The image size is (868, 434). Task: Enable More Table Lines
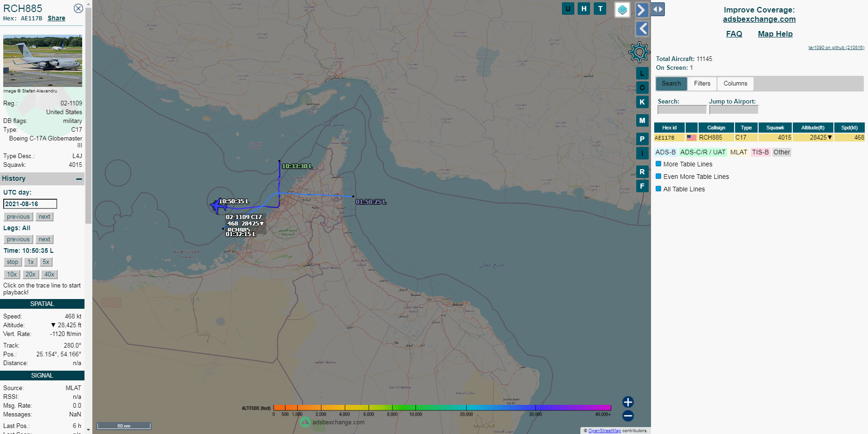[x=659, y=164]
